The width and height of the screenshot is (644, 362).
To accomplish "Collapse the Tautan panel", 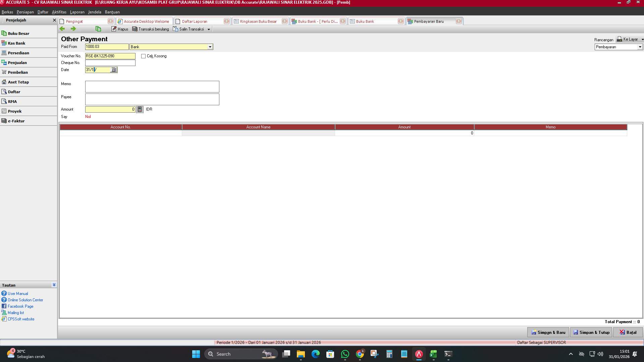I will (x=54, y=285).
